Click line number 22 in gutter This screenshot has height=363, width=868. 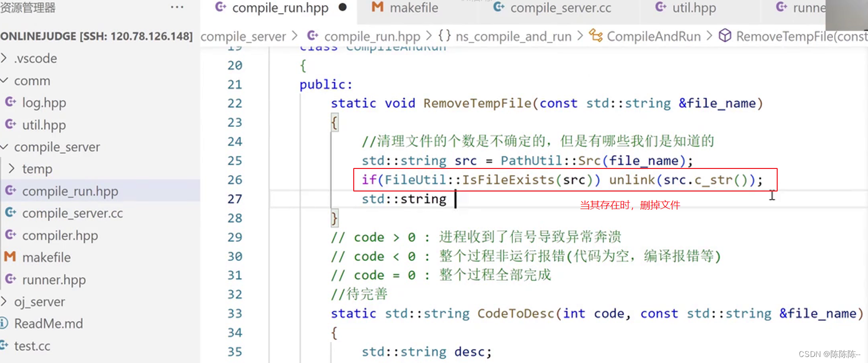235,103
